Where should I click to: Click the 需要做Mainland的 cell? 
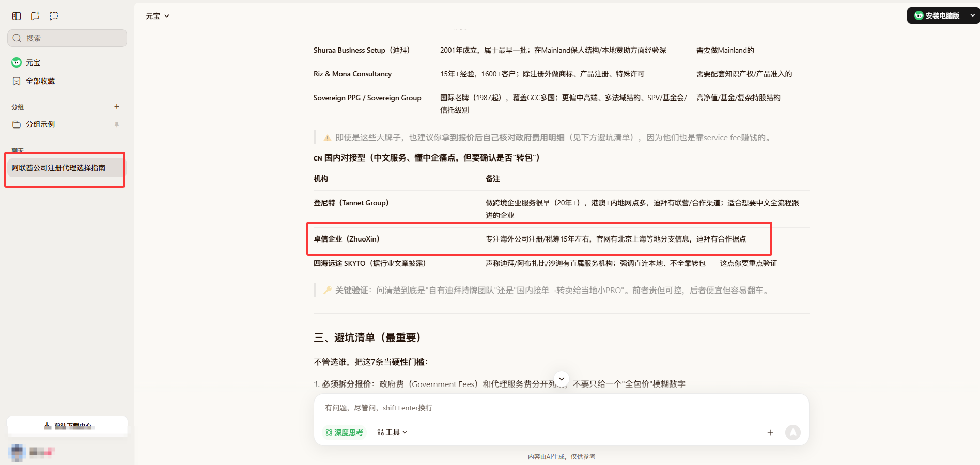725,50
